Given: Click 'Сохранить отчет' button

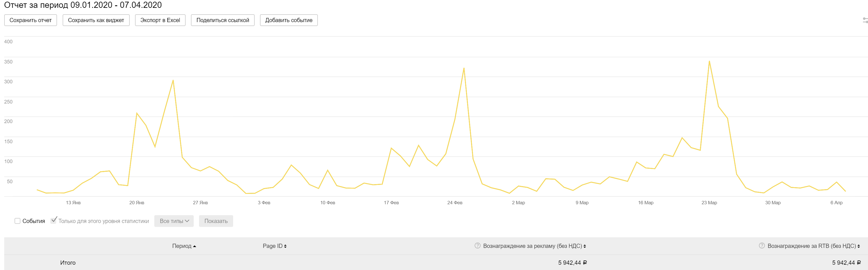Looking at the screenshot, I should coord(31,20).
